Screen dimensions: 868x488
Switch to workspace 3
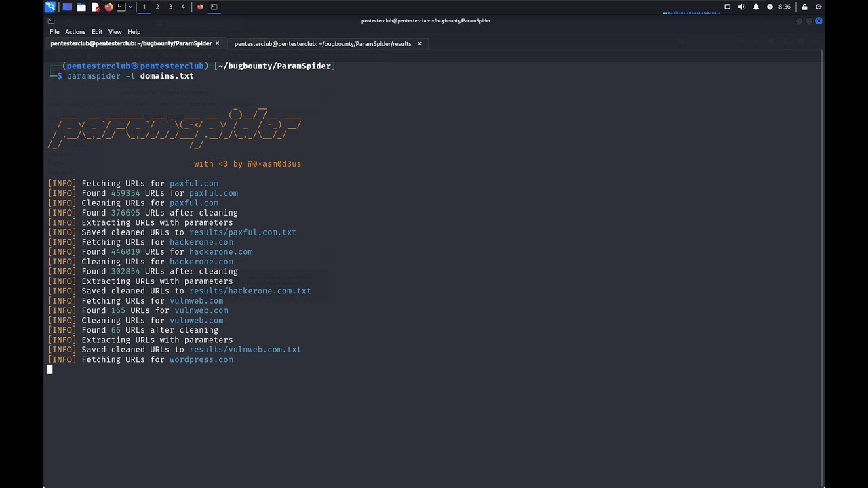[x=170, y=7]
